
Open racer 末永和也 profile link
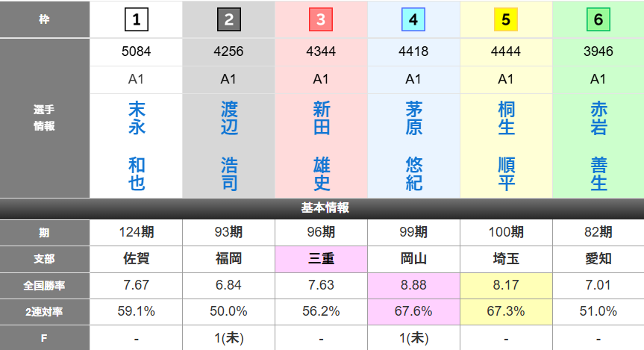coord(137,146)
